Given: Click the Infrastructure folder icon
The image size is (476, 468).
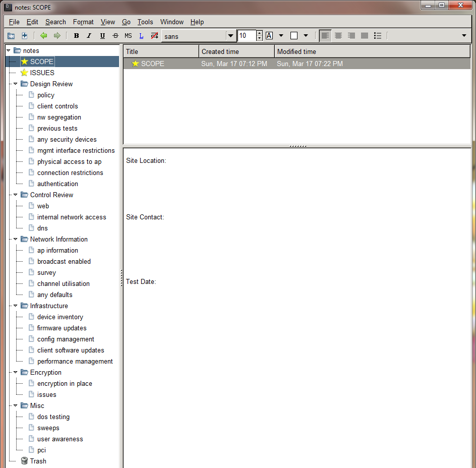Looking at the screenshot, I should (x=24, y=306).
